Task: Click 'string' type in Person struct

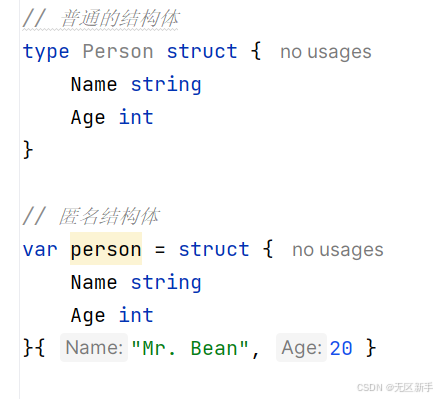Action: (x=166, y=85)
